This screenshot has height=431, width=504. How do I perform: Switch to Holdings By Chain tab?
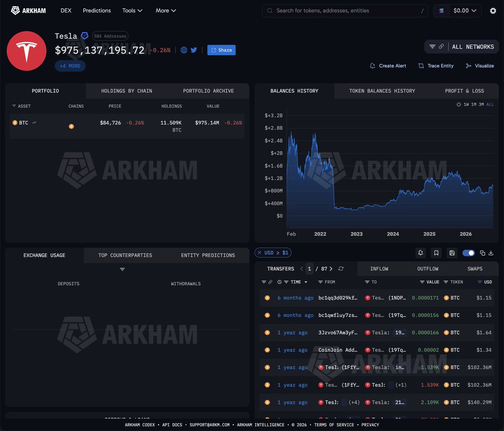point(127,91)
